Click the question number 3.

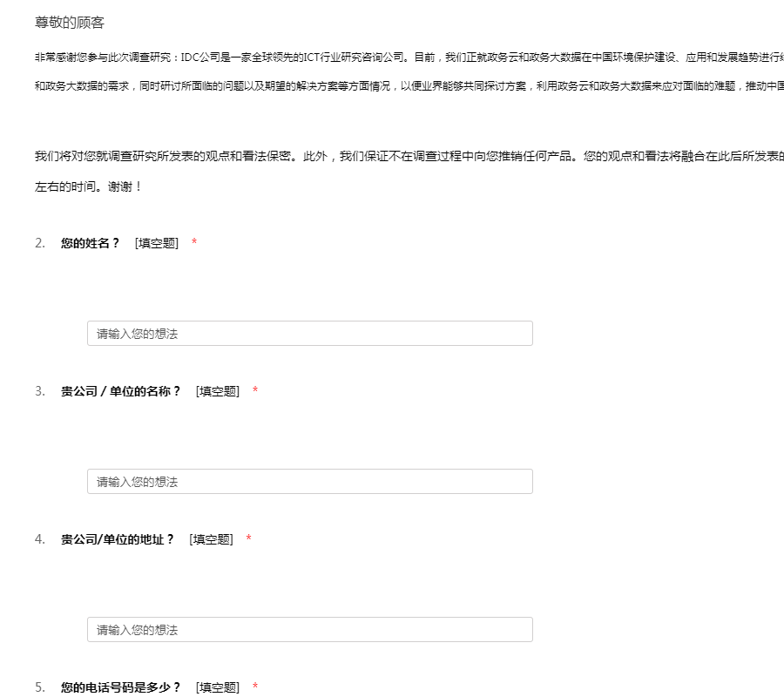[x=40, y=391]
